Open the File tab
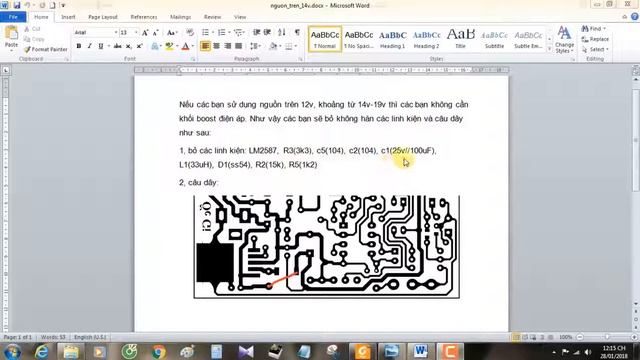 point(13,17)
